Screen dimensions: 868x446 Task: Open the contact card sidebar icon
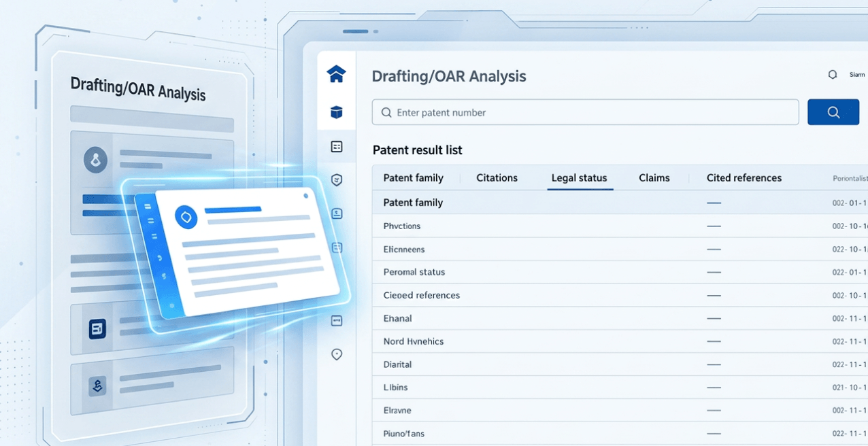click(336, 213)
